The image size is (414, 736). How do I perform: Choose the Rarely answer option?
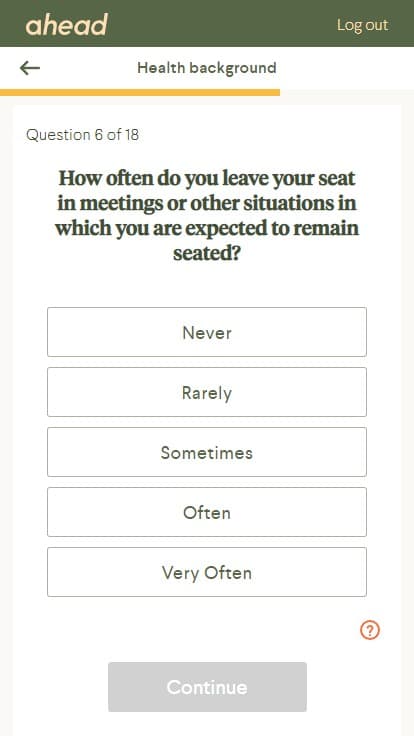click(x=207, y=392)
